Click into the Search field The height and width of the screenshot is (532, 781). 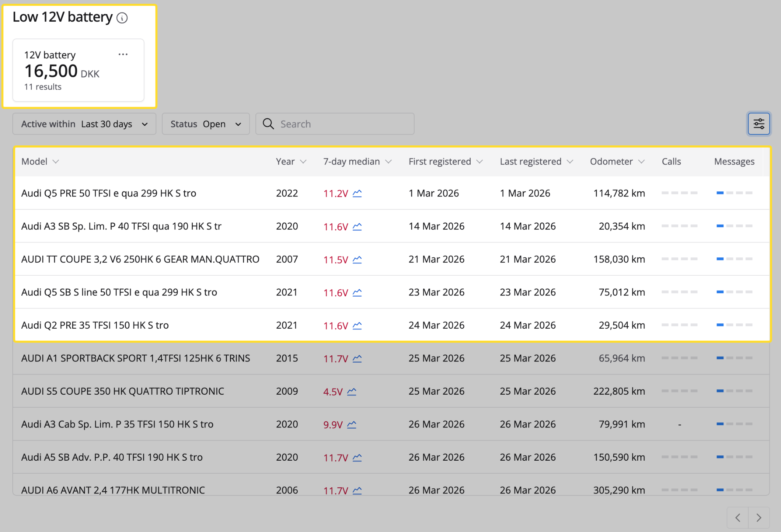coord(335,124)
